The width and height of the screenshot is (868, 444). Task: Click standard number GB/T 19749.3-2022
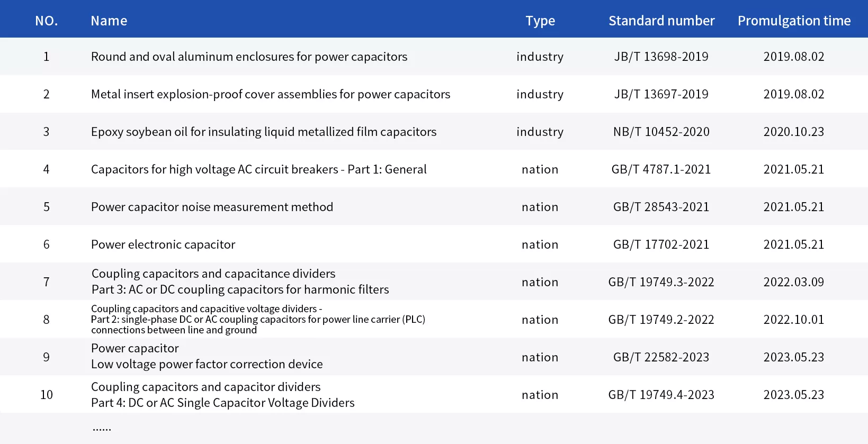(x=661, y=282)
